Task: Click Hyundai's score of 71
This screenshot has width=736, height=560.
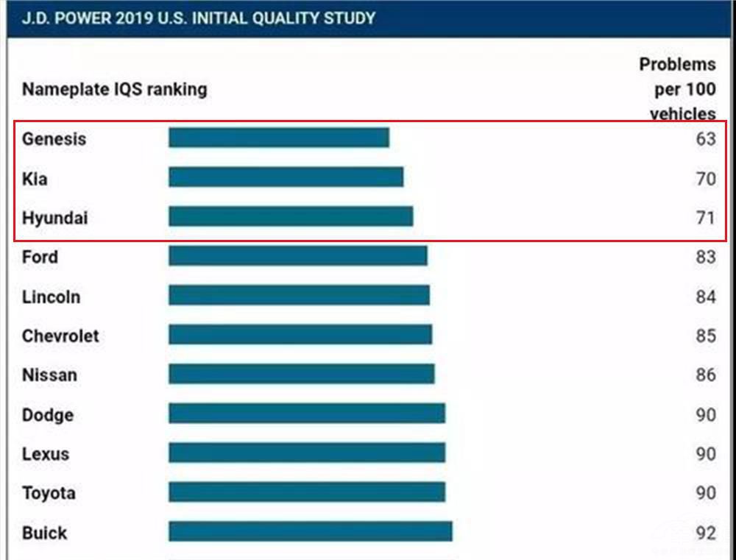Action: (705, 218)
